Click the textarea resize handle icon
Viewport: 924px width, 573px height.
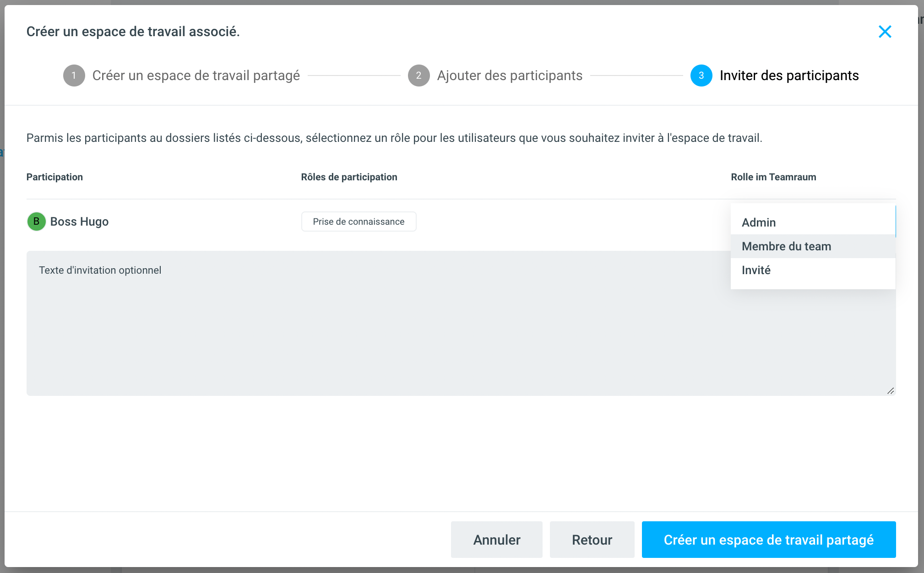(x=890, y=390)
